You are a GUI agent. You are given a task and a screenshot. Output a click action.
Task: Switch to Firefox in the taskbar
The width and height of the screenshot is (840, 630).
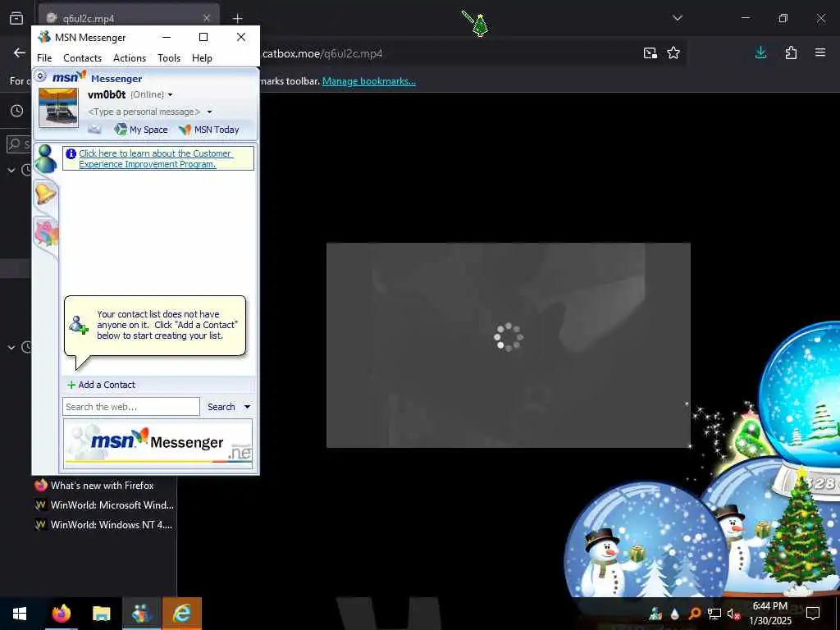pos(61,614)
